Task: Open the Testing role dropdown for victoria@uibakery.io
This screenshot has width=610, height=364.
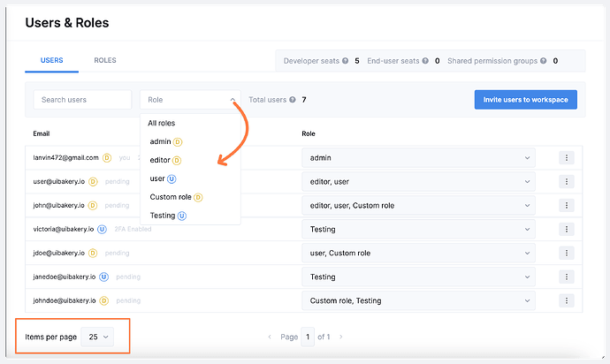Action: point(418,229)
